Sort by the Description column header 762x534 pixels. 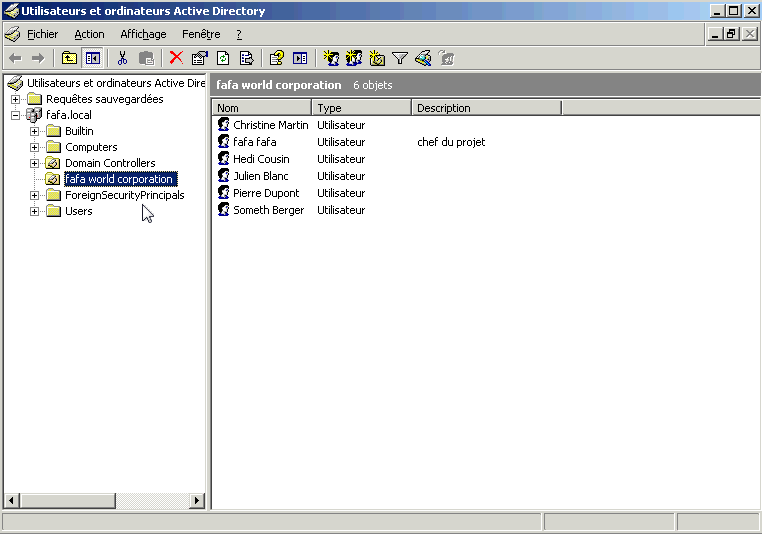(x=486, y=108)
